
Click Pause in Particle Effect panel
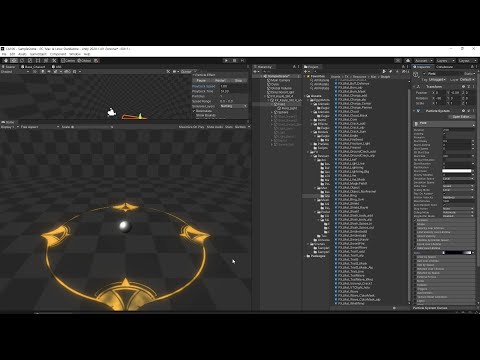click(x=201, y=80)
